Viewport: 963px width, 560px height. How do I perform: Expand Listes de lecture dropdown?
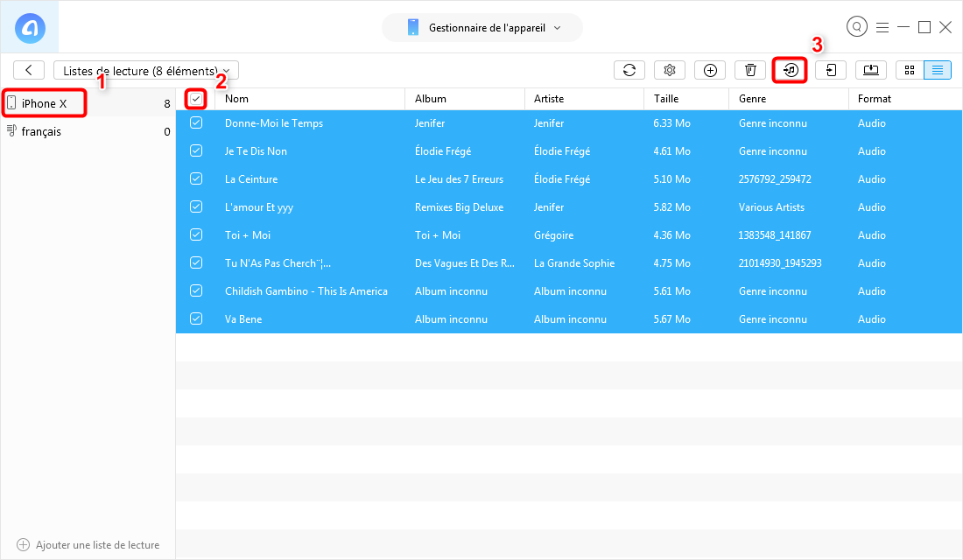[146, 71]
